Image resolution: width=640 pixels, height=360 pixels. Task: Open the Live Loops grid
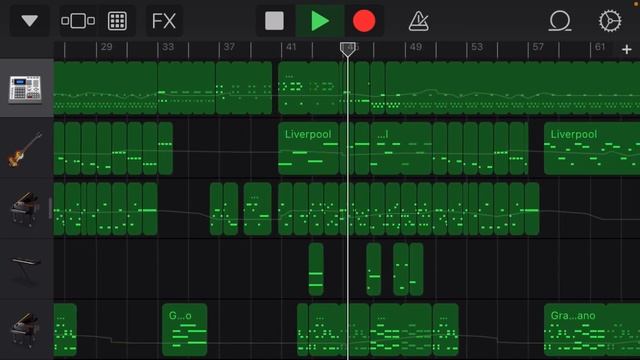pos(117,20)
